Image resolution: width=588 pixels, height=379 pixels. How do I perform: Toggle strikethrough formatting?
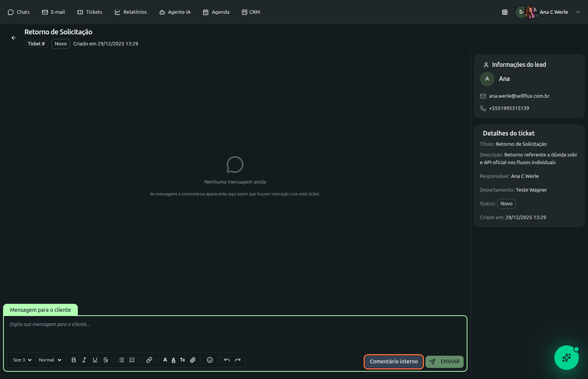[x=106, y=360]
